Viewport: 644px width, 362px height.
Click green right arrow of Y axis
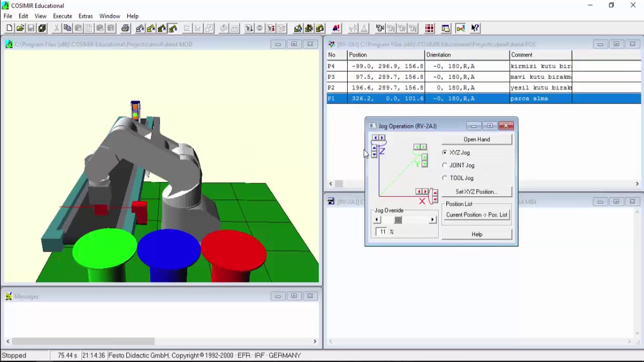point(424,147)
